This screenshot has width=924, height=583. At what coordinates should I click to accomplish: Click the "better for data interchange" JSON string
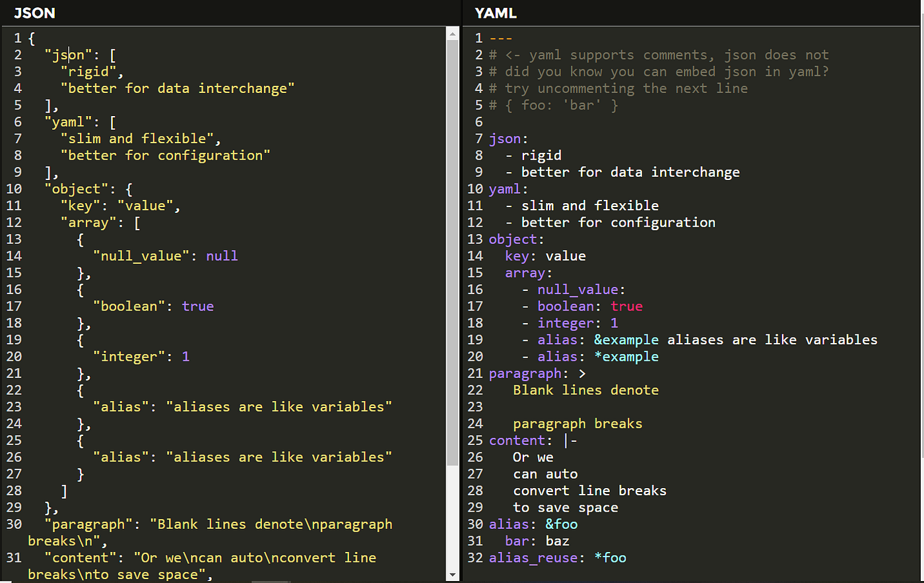coord(178,88)
